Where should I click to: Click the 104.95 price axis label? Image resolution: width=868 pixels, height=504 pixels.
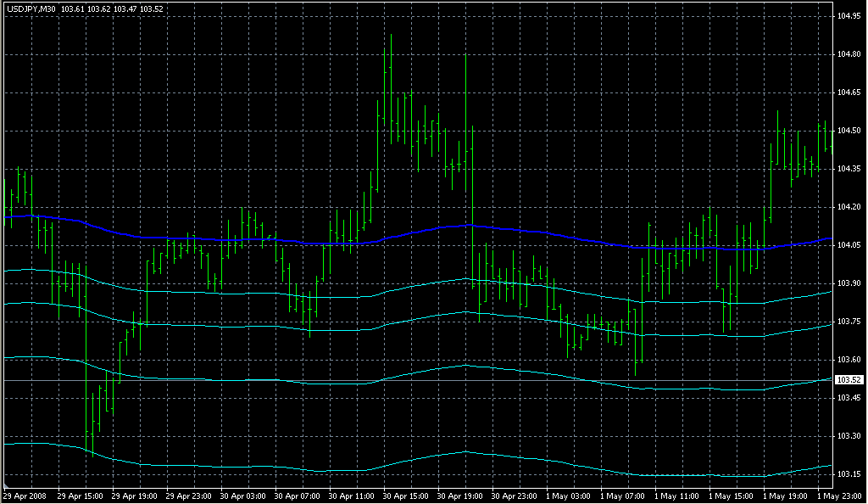[x=849, y=16]
